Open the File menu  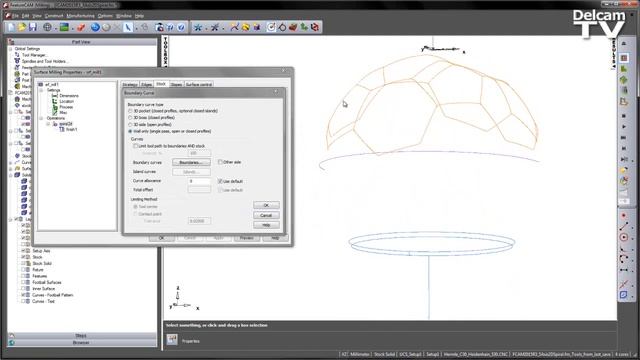[x=15, y=16]
